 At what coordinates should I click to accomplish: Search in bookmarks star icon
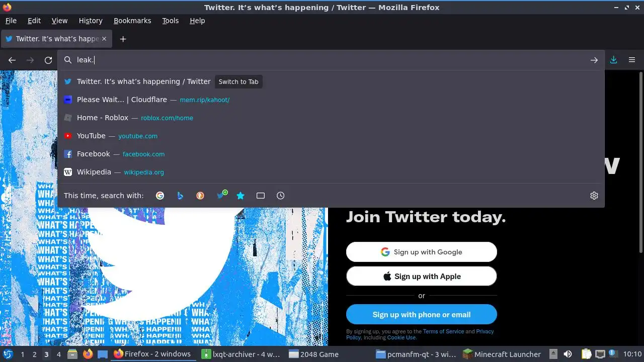[240, 196]
